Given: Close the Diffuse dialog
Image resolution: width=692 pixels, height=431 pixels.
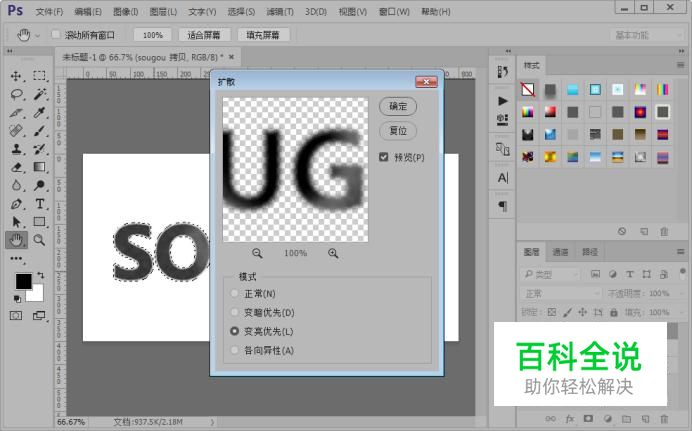Looking at the screenshot, I should [x=426, y=82].
